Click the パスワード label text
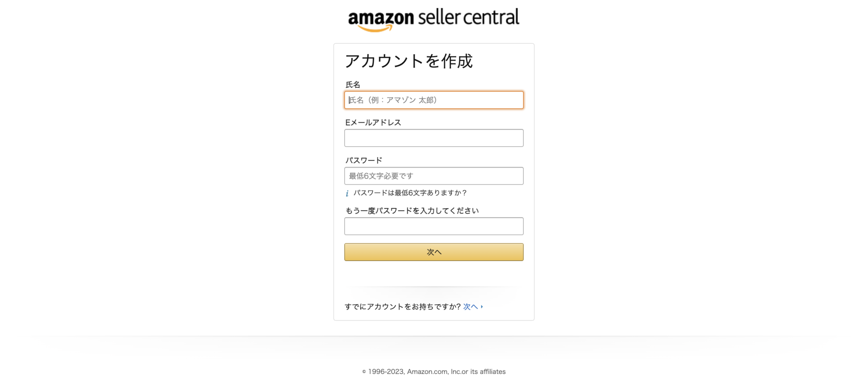 (x=364, y=160)
